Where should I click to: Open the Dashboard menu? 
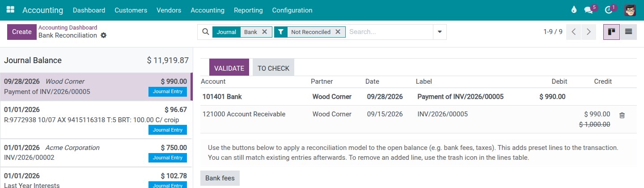[89, 10]
